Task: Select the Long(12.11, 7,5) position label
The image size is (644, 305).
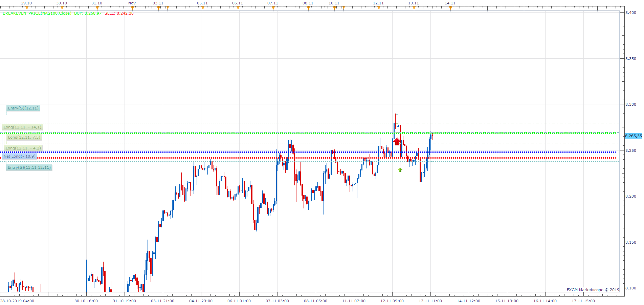Action: pos(24,137)
